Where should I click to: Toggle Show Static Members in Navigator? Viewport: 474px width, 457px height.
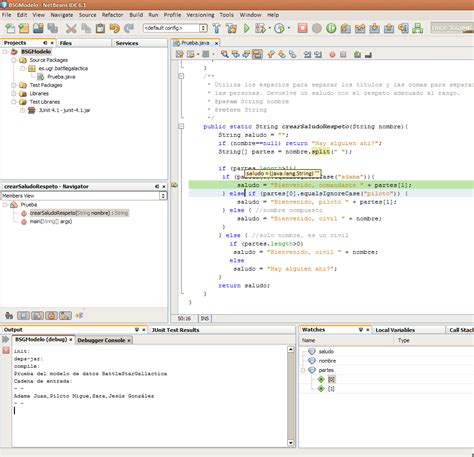(37, 315)
